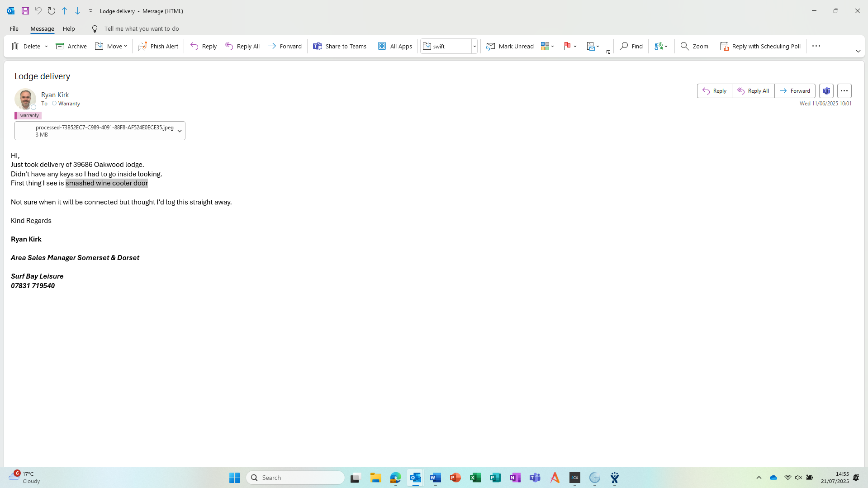The image size is (868, 488).
Task: Expand the swift quick steps dropdown
Action: tap(474, 46)
